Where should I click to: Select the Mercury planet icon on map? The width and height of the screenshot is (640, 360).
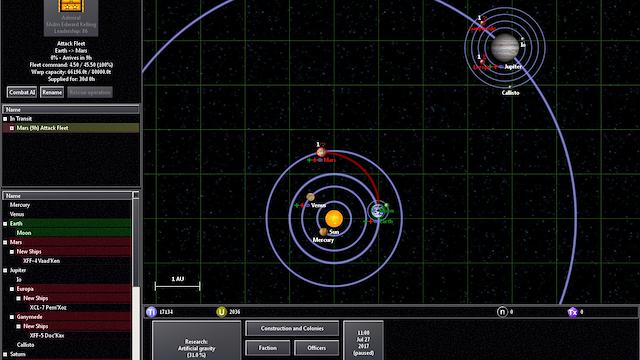coord(323,232)
